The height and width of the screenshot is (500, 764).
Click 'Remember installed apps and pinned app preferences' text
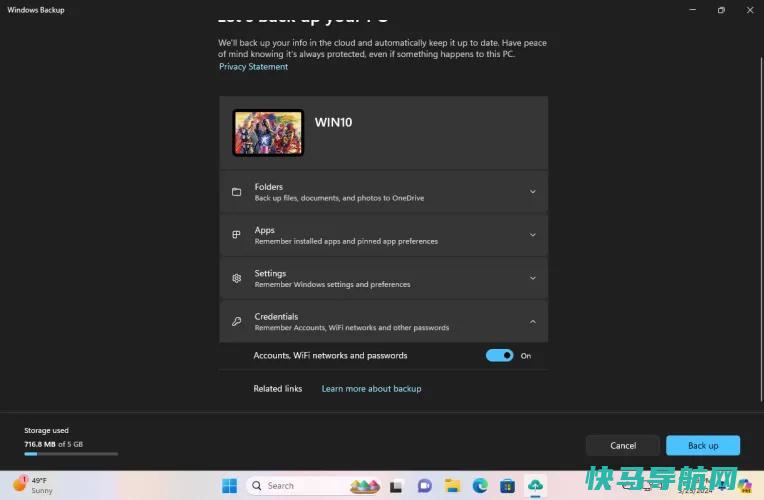tap(346, 241)
